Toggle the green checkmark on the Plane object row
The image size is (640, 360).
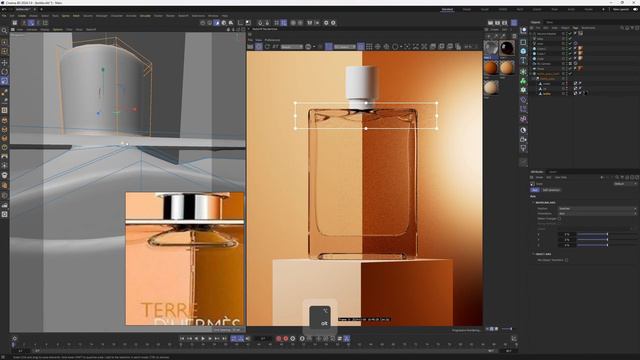pos(570,69)
